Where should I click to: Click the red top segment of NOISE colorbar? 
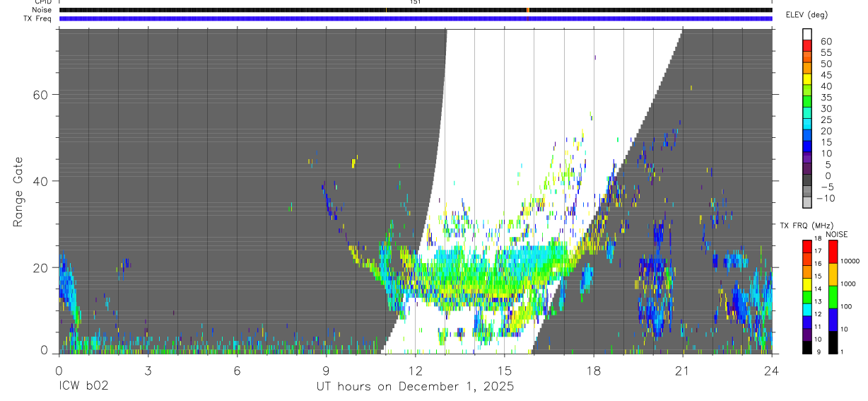[x=833, y=251]
